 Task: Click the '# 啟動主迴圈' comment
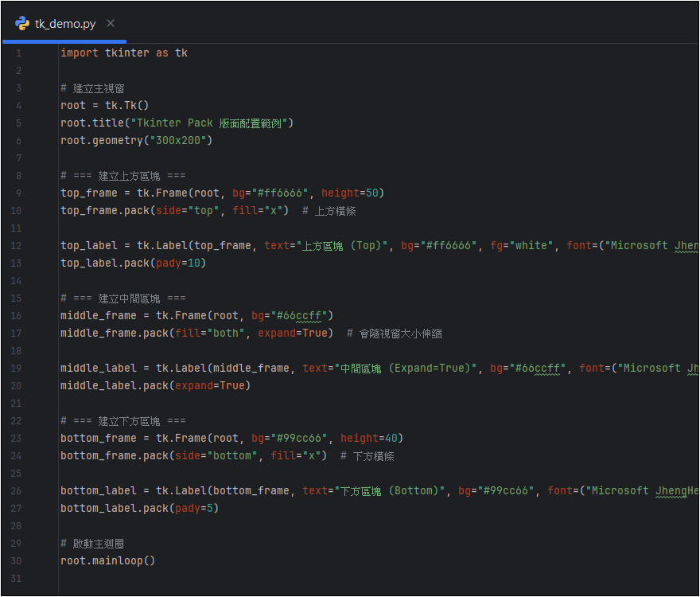tap(92, 544)
